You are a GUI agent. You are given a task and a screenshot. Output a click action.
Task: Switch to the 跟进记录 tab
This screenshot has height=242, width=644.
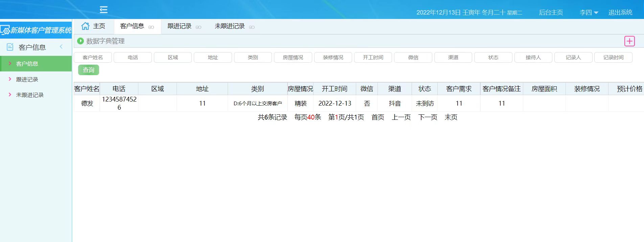tap(179, 26)
